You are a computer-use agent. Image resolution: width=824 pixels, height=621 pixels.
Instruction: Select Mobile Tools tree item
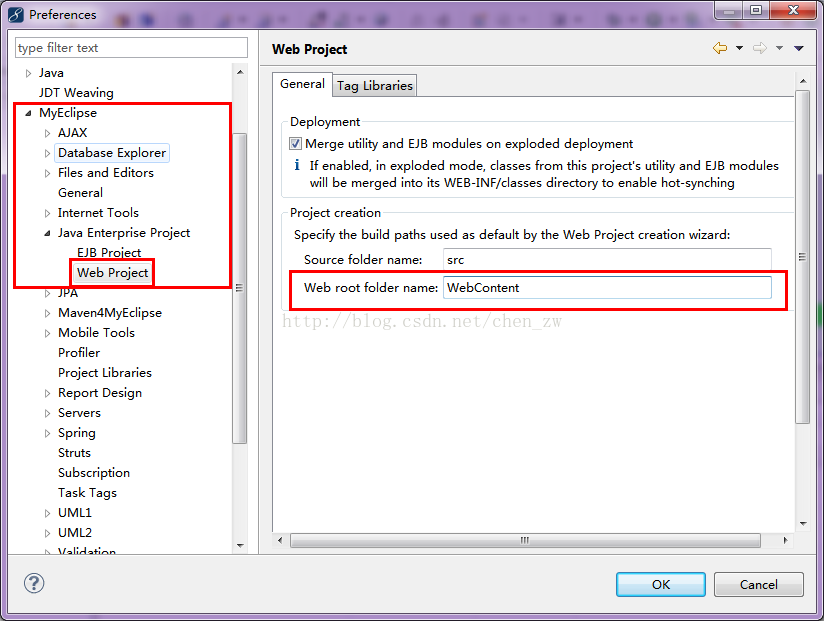tap(96, 333)
